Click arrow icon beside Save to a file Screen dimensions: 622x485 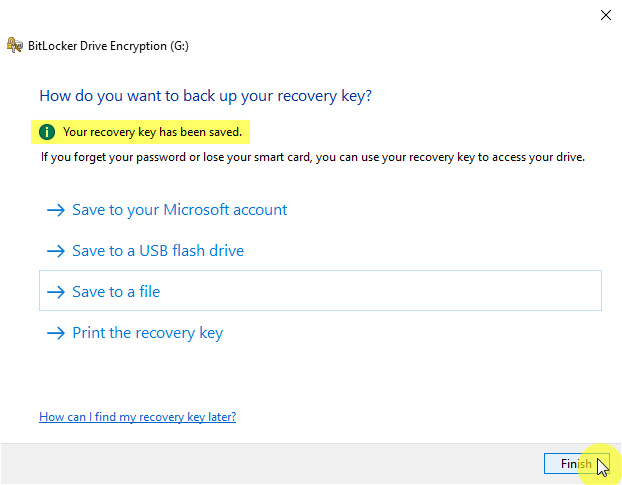coord(55,292)
